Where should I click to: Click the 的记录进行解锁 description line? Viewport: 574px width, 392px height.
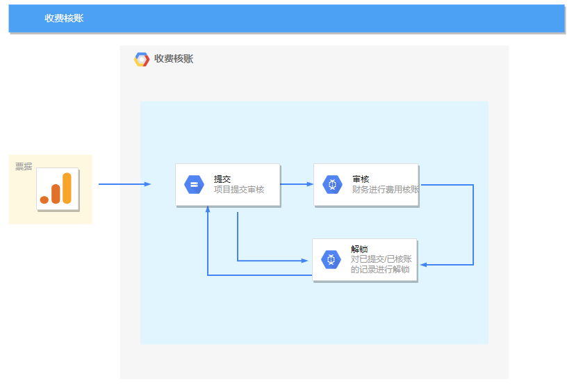pyautogui.click(x=380, y=270)
